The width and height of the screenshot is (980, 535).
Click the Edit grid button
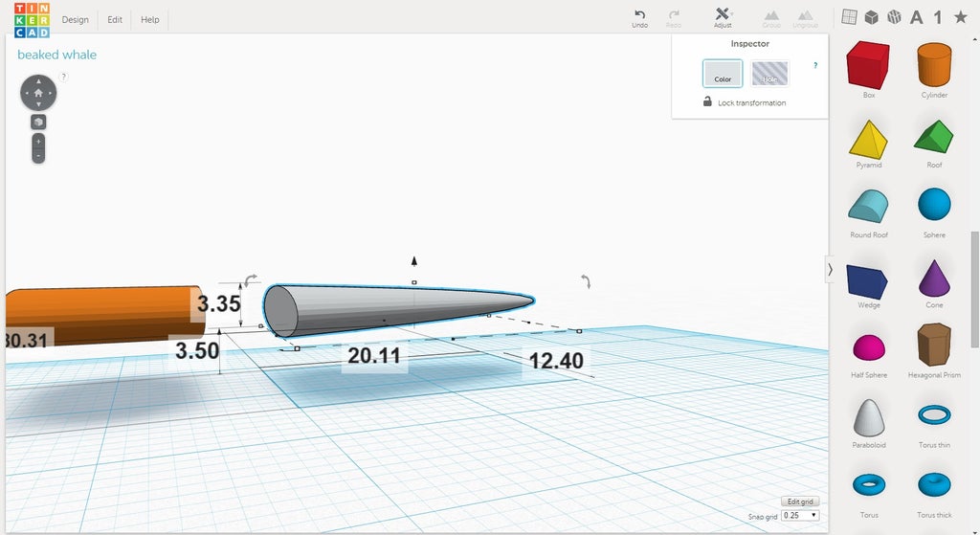800,502
